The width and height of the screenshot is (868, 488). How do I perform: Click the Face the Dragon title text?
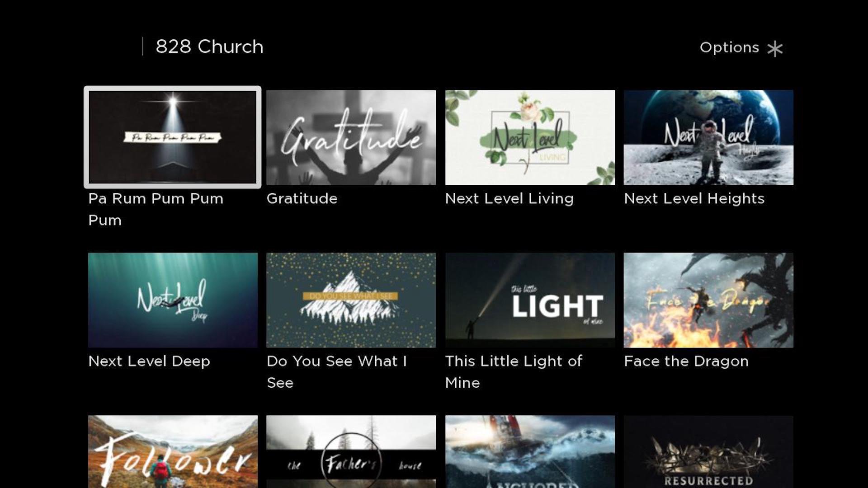point(686,361)
